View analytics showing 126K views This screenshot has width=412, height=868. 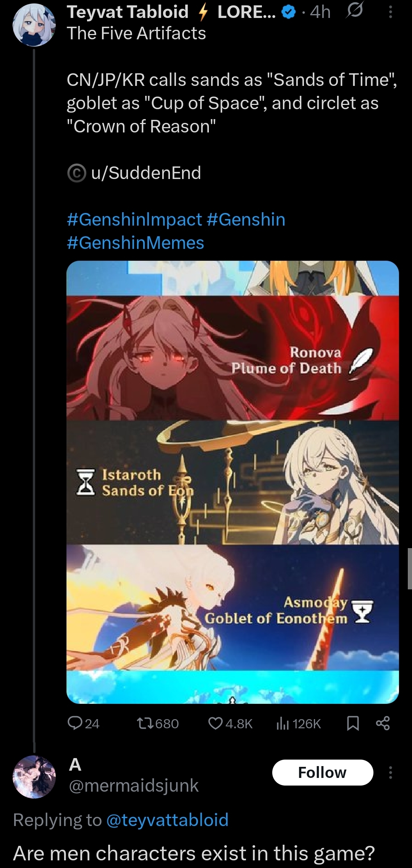[x=298, y=723]
